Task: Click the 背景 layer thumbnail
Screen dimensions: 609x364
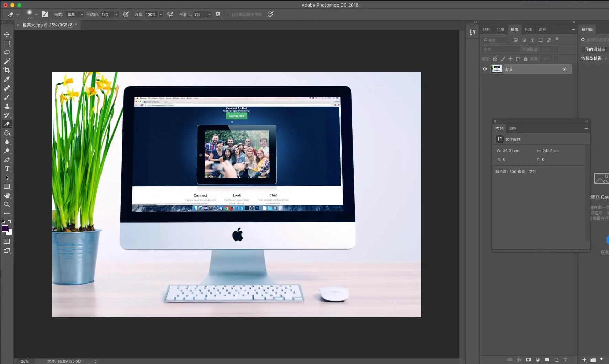Action: 496,69
